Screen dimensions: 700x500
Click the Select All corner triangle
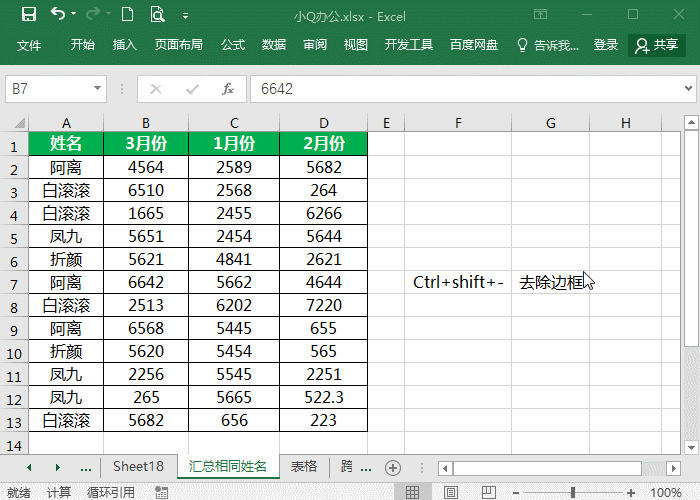tap(19, 122)
